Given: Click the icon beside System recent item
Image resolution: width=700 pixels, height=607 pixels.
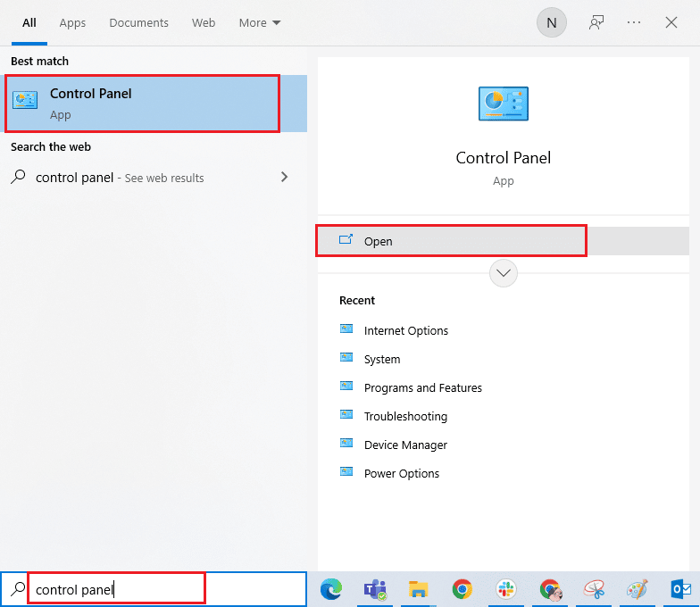Looking at the screenshot, I should [346, 357].
